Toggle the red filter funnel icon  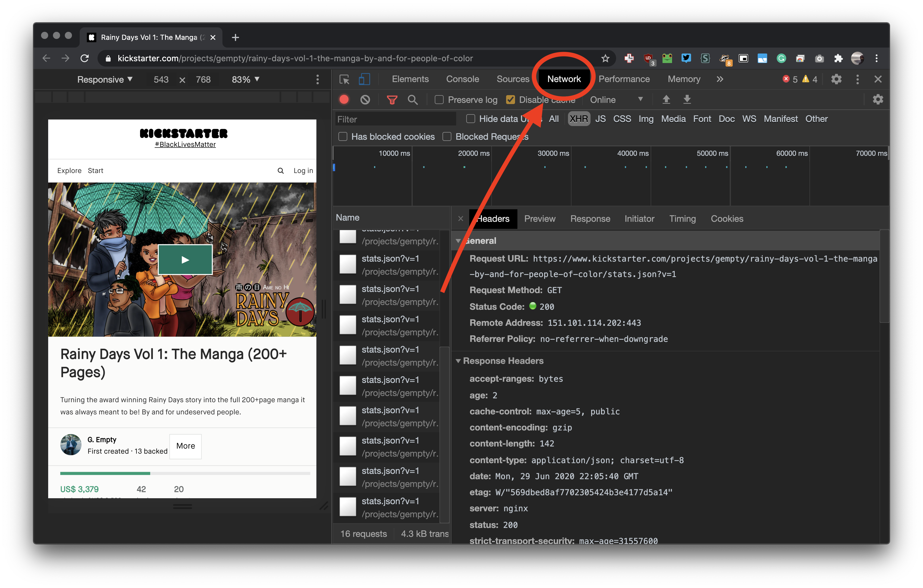392,100
